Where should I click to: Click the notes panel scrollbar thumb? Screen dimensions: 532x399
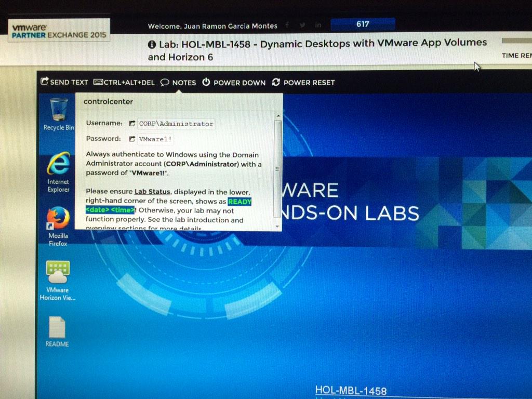coord(277,169)
